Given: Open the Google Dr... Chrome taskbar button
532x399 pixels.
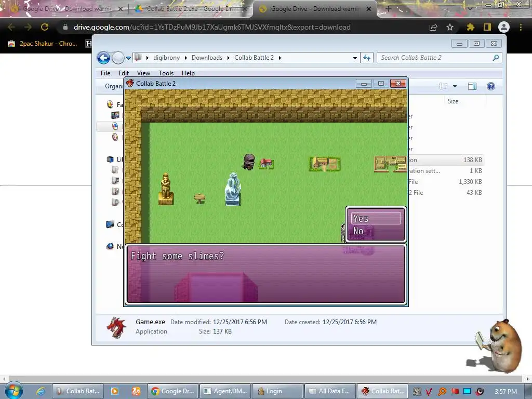Looking at the screenshot, I should pos(172,391).
